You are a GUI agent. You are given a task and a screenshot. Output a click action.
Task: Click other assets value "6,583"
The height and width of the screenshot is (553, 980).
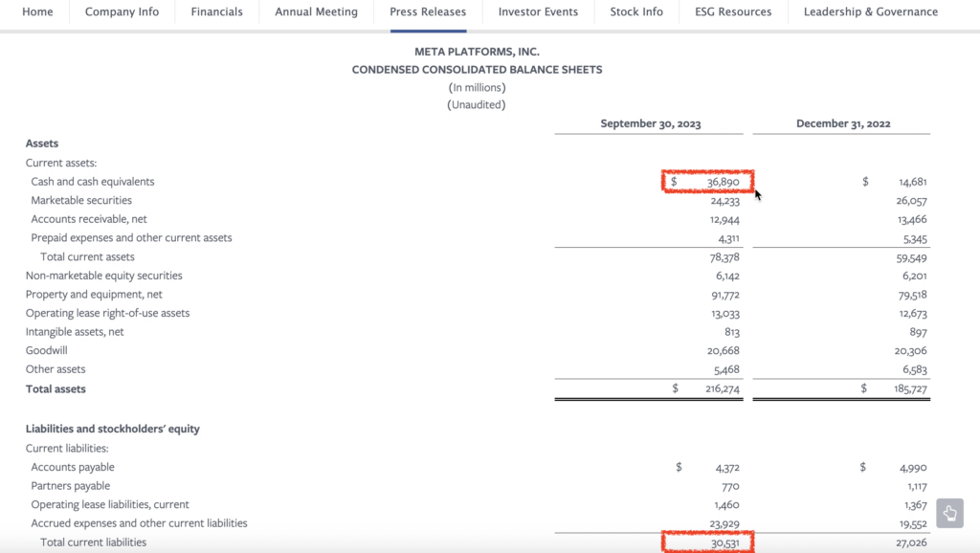[915, 370]
